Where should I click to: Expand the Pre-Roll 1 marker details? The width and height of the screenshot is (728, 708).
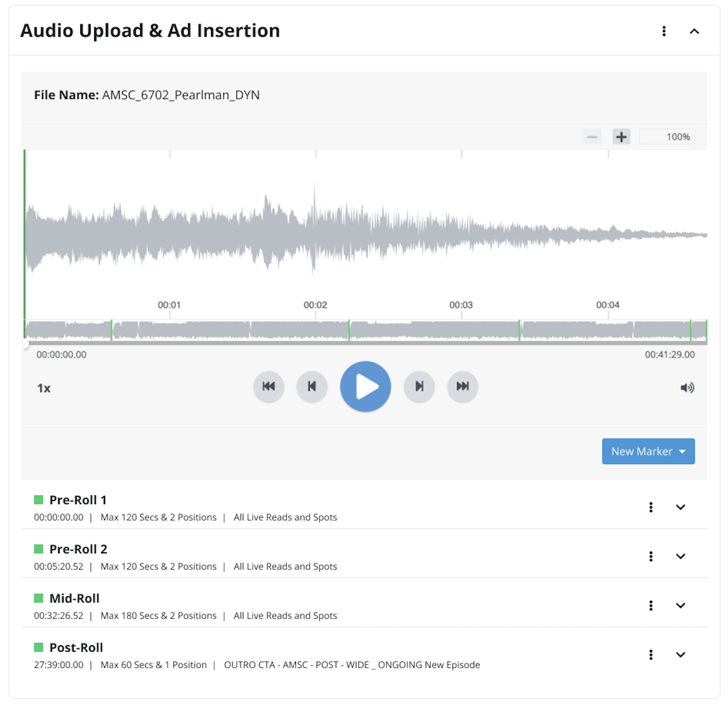click(680, 507)
